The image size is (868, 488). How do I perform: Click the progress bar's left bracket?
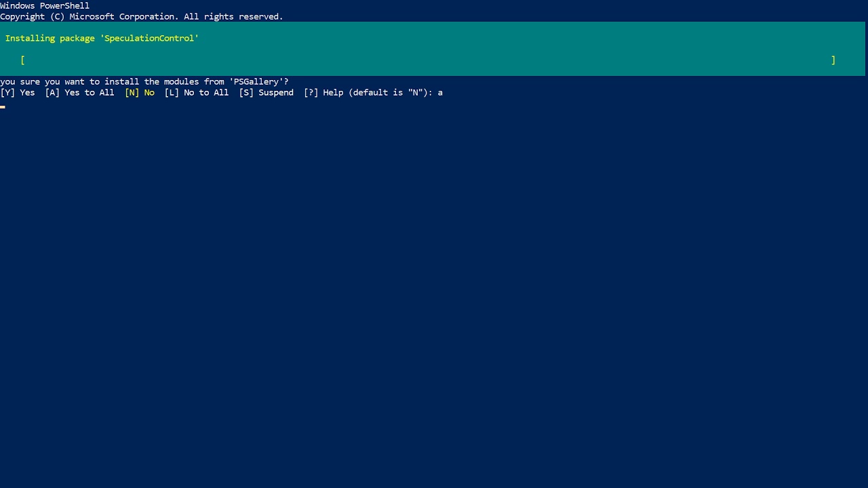[x=23, y=60]
